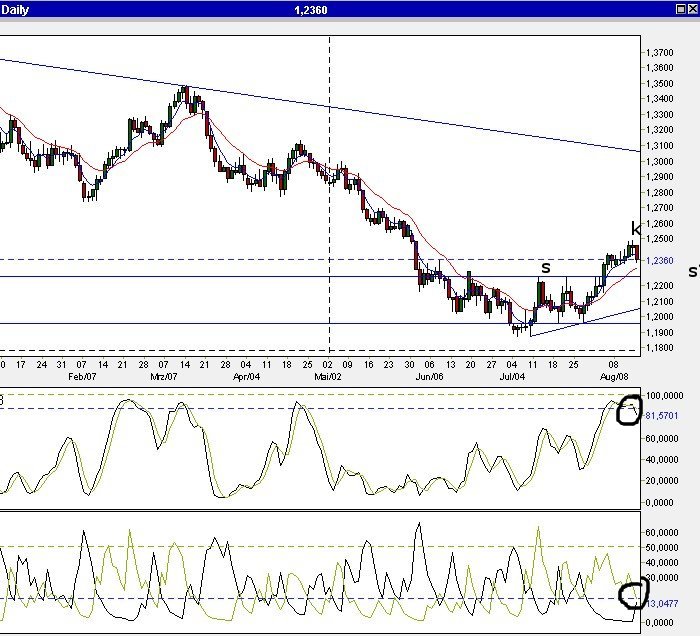The width and height of the screenshot is (700, 636).
Task: Select the vertical dashed line at Mai/02
Action: click(329, 195)
